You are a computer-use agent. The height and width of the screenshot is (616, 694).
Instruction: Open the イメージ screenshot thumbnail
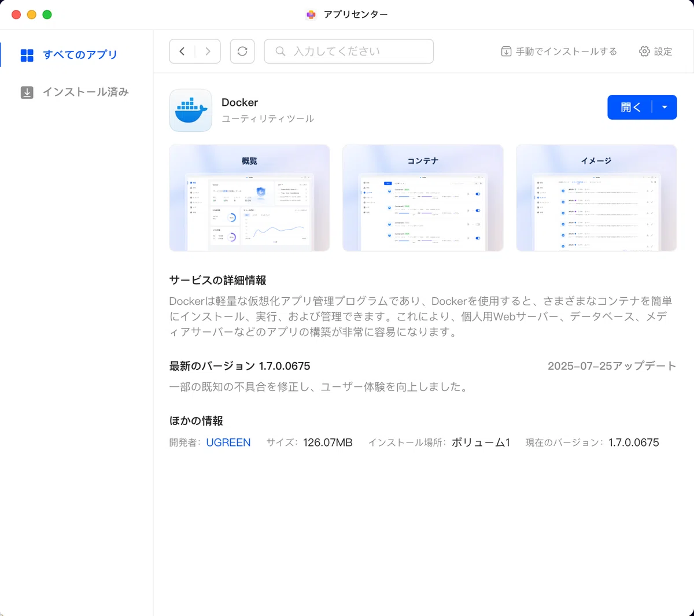pos(596,198)
